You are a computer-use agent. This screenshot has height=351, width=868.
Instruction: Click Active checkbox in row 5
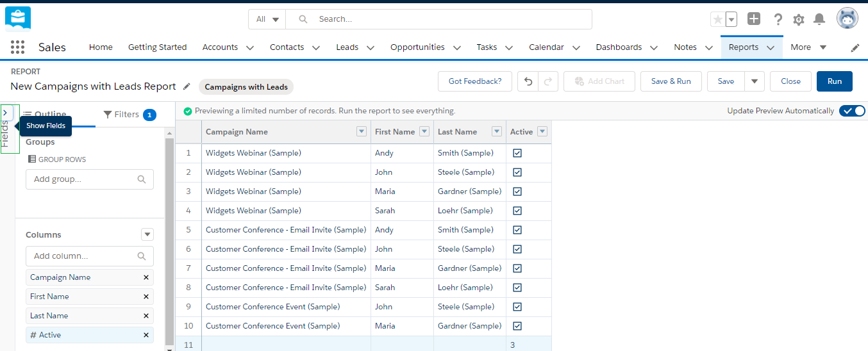tap(517, 230)
